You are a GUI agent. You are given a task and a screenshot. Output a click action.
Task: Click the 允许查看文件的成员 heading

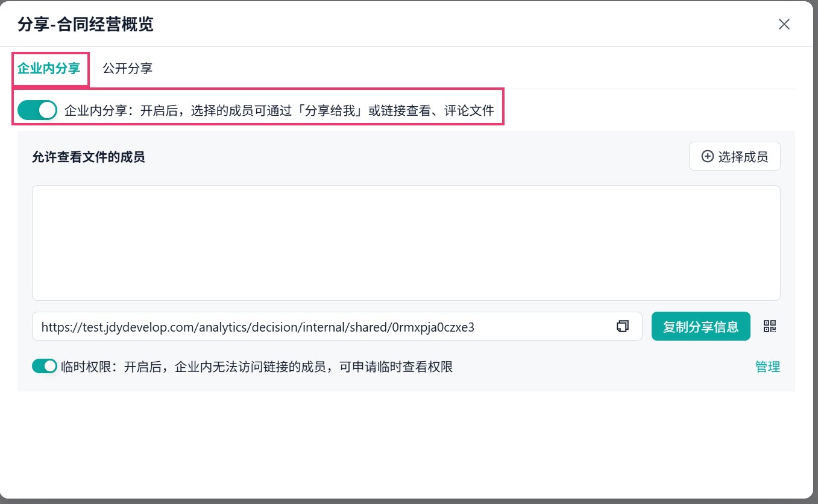(89, 157)
